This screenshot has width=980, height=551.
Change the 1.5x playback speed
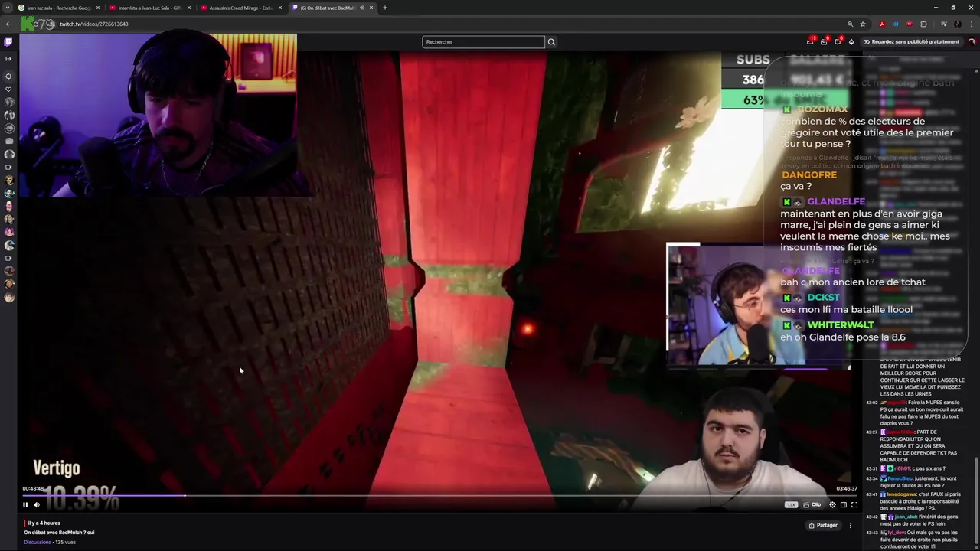pos(792,504)
